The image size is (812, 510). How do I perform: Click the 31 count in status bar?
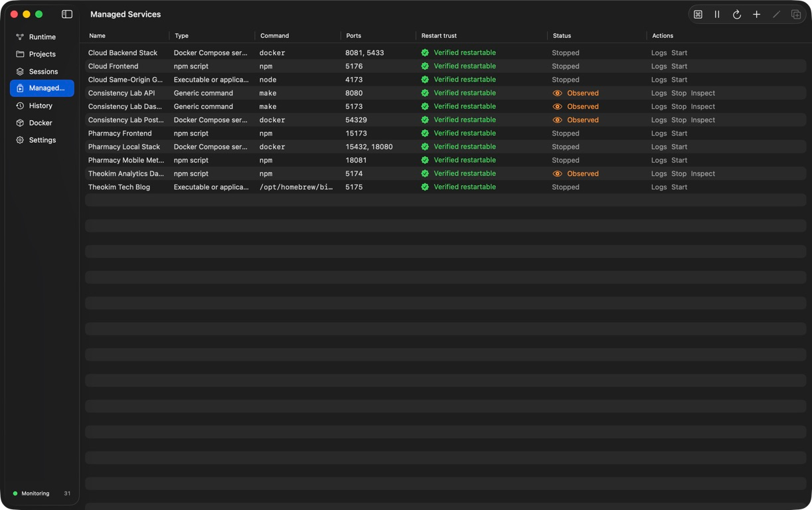tap(67, 493)
